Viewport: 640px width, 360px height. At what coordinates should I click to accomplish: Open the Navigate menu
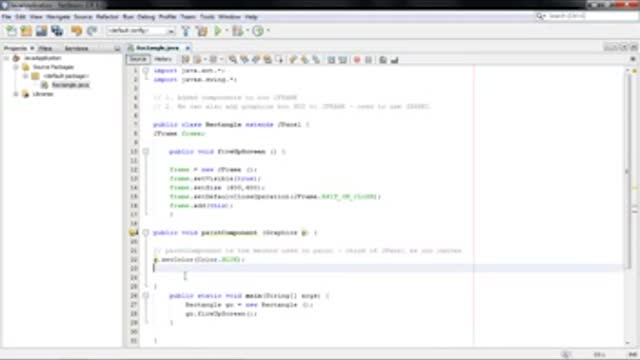coord(58,17)
